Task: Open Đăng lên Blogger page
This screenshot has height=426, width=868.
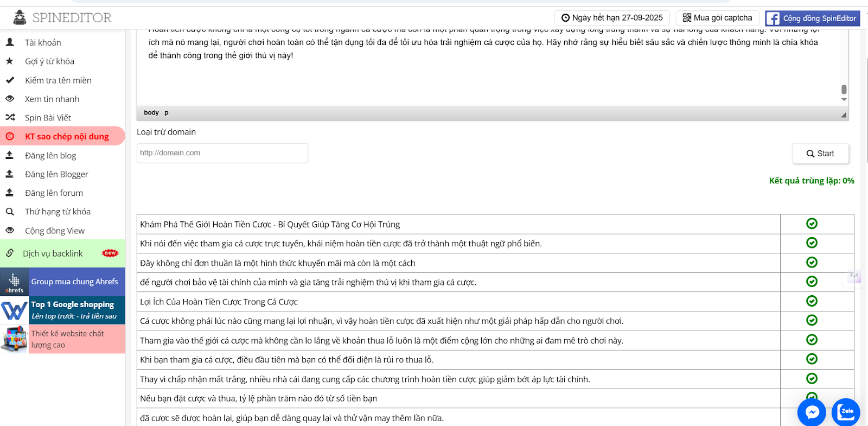Action: coord(56,174)
